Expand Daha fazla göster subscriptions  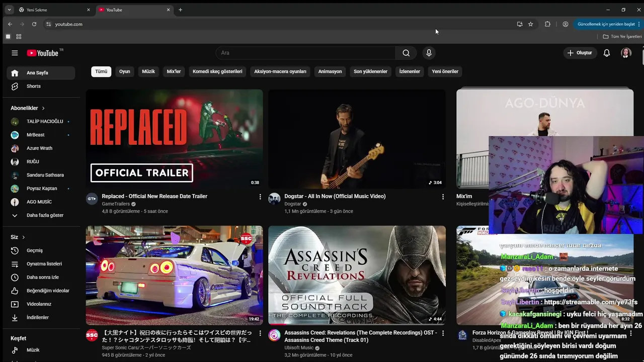tap(41, 215)
